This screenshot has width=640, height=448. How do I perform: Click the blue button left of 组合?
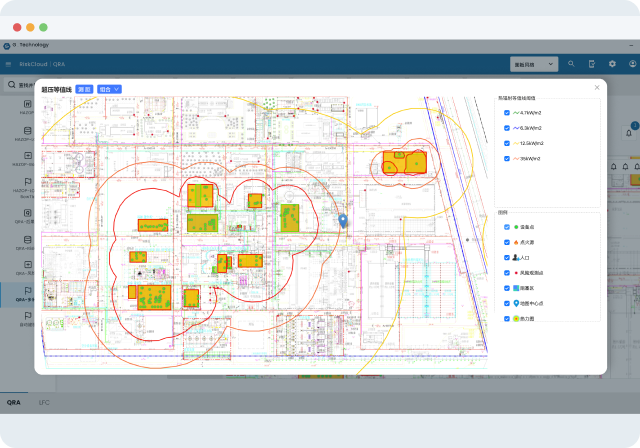pyautogui.click(x=85, y=89)
